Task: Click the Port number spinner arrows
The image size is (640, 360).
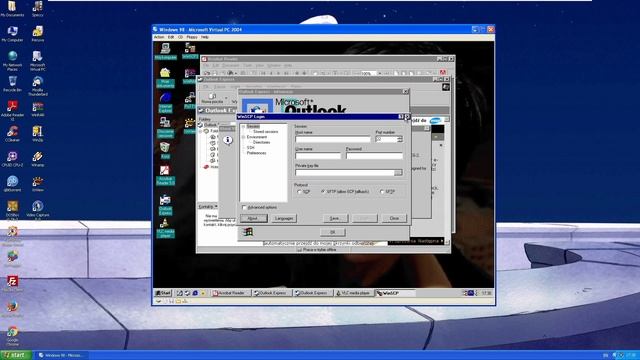Action: tap(400, 139)
